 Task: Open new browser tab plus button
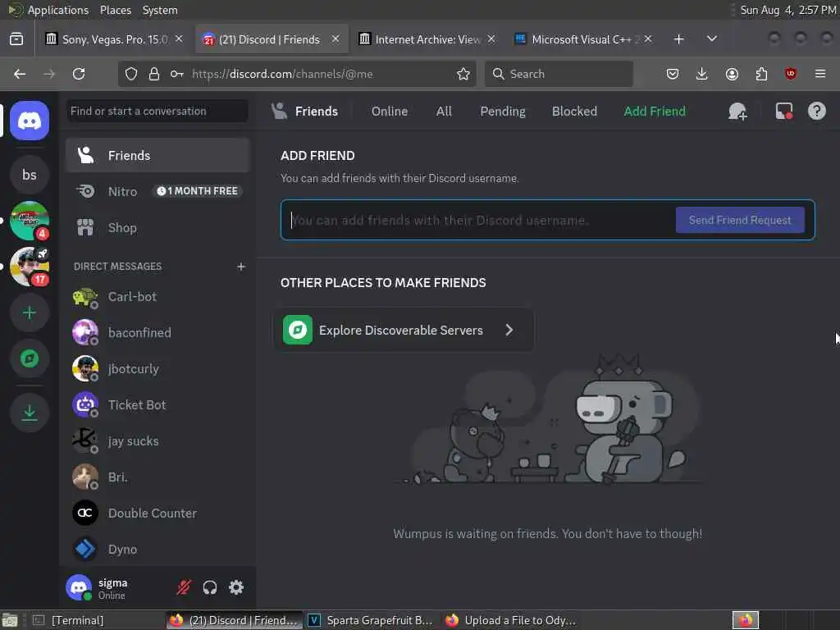pyautogui.click(x=678, y=39)
